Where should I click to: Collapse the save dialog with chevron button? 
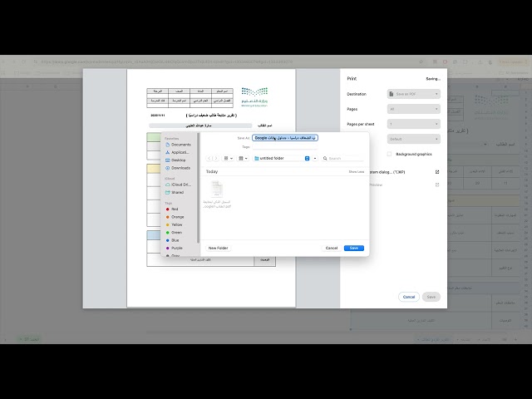point(315,158)
